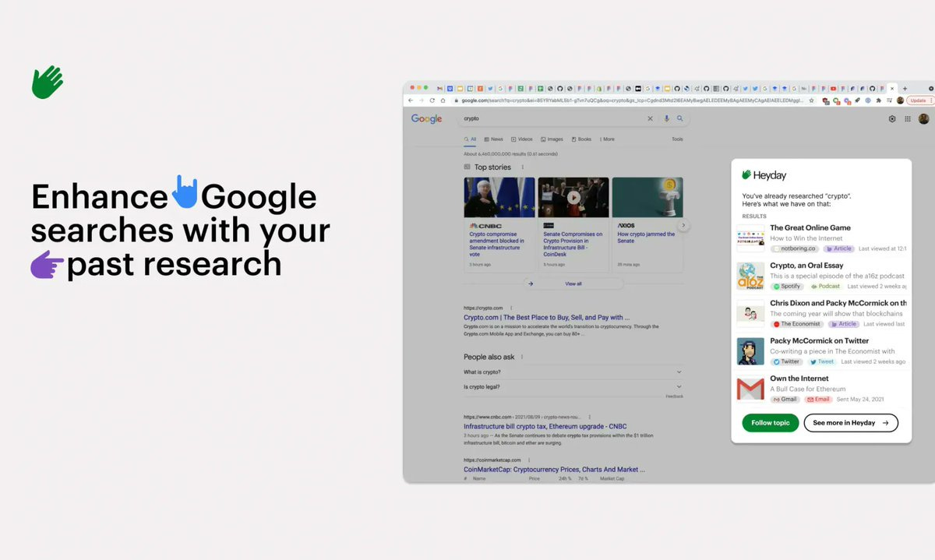Click the browser back arrow

point(411,100)
